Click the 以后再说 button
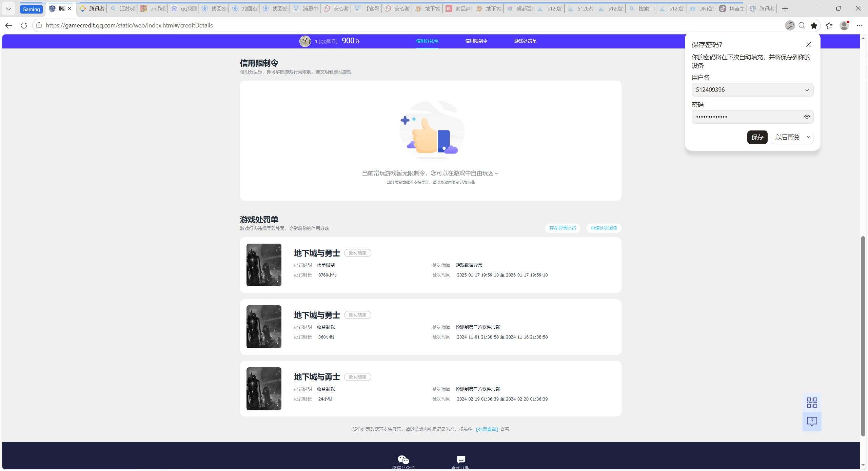Screen dimensions: 868x471 tap(787, 137)
